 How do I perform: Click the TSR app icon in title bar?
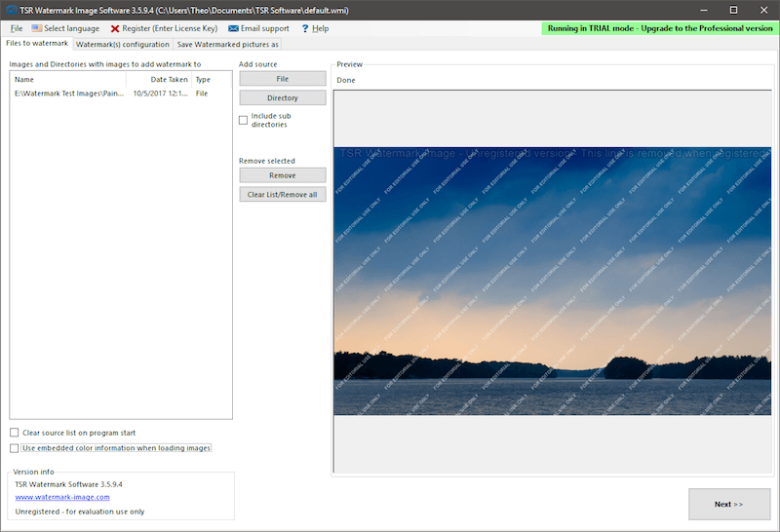[11, 10]
